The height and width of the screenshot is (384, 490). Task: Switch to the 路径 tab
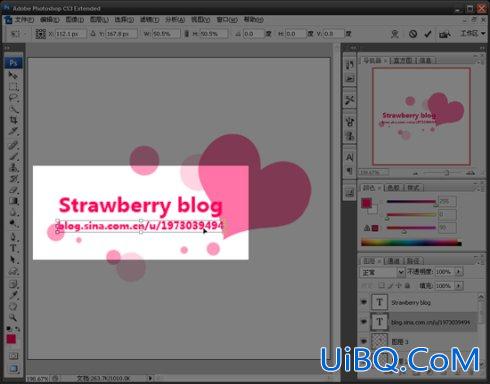coord(413,260)
